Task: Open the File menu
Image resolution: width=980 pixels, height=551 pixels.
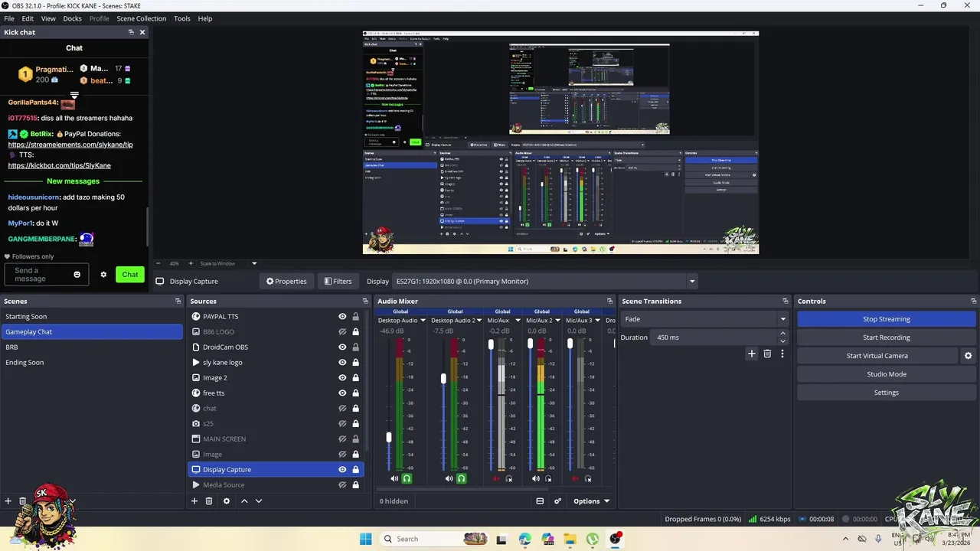Action: point(9,18)
